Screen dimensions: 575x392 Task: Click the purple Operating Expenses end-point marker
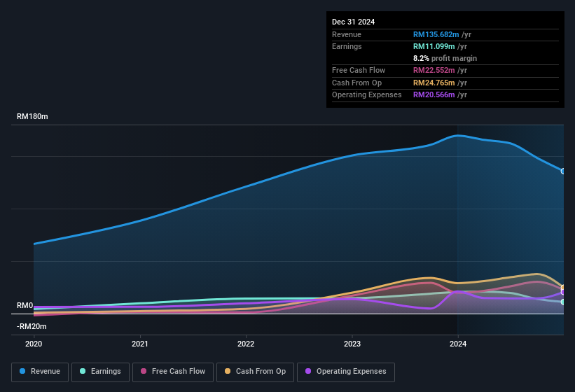[x=563, y=293]
